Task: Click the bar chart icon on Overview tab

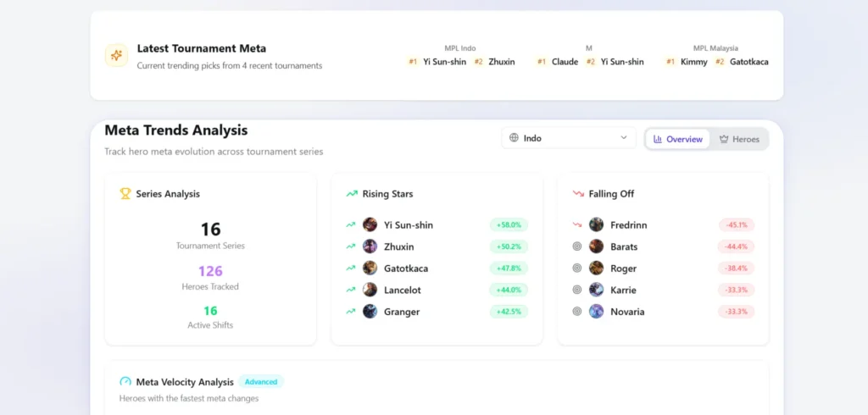Action: (x=658, y=139)
